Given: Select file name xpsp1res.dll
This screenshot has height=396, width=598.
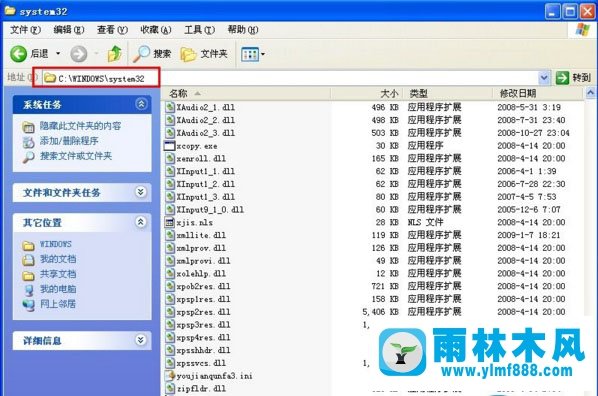Looking at the screenshot, I should 203,299.
